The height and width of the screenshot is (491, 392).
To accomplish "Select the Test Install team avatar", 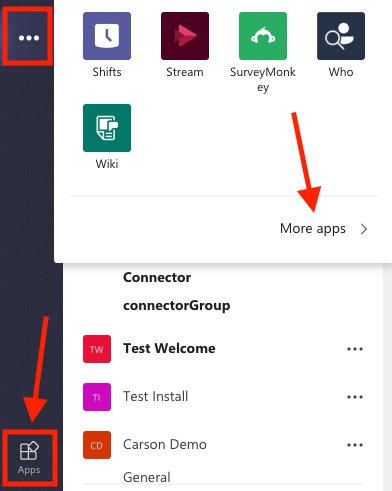I will (97, 397).
